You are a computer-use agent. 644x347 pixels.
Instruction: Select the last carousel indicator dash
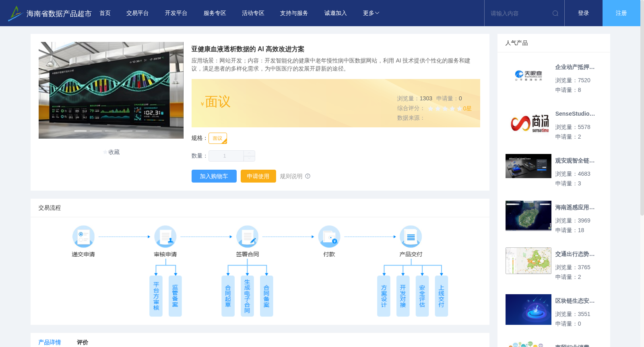[x=142, y=131]
